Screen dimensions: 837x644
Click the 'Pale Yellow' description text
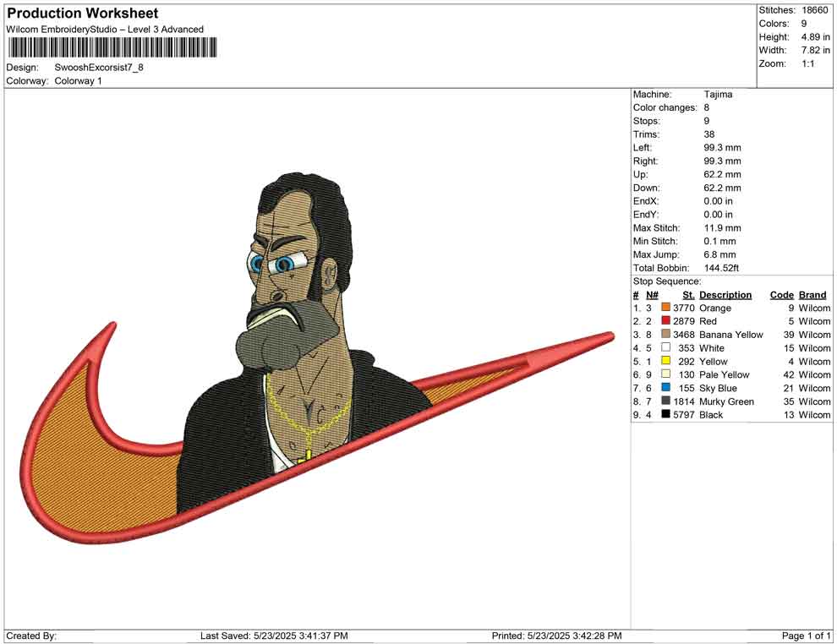725,374
